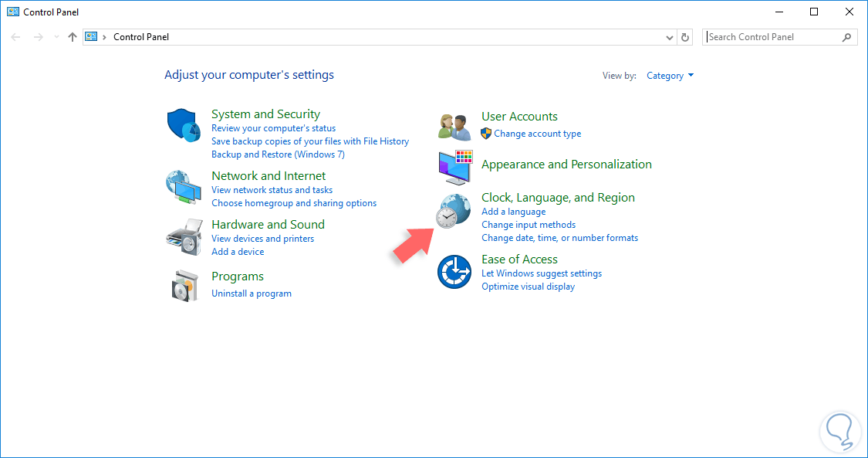Open Change date, time, or number formats

point(559,238)
